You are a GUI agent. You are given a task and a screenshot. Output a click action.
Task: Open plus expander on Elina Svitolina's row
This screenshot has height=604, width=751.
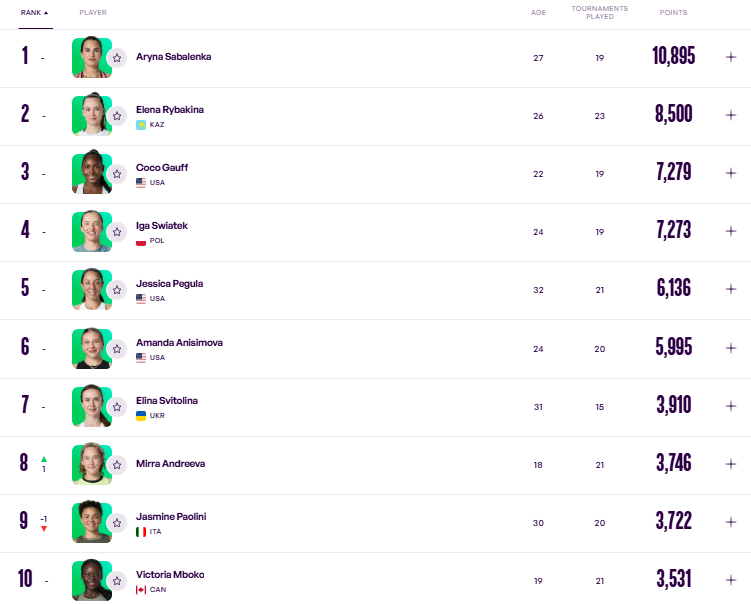tap(731, 406)
